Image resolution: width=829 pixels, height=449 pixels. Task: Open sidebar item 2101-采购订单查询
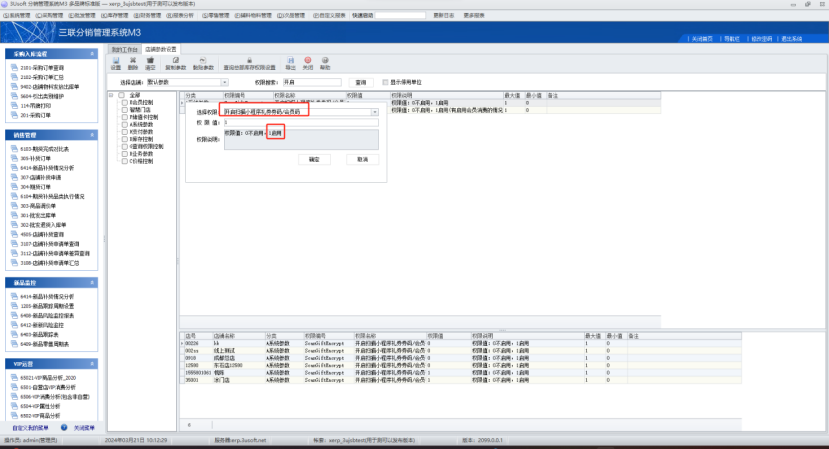(42, 68)
